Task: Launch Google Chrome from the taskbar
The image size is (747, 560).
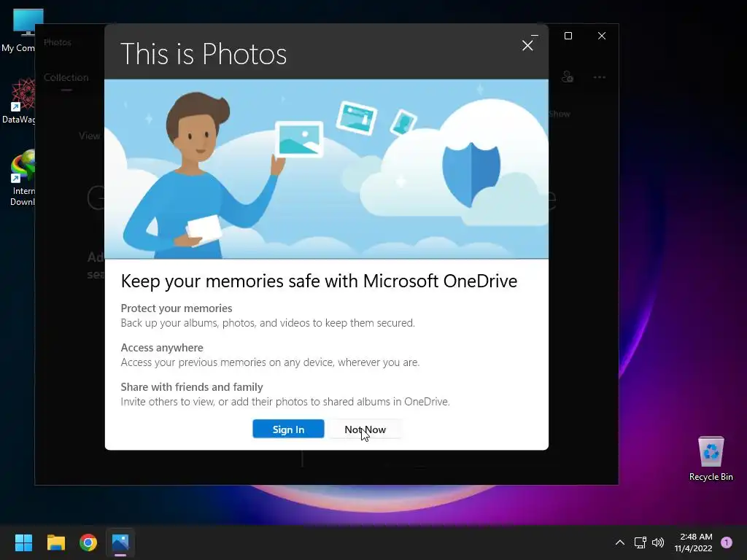Action: 88,542
